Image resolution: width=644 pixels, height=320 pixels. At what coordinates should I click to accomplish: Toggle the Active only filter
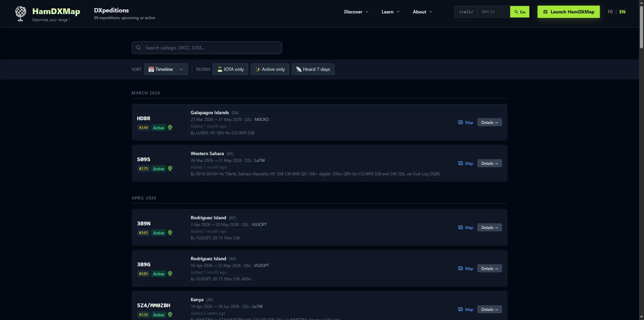click(x=270, y=69)
